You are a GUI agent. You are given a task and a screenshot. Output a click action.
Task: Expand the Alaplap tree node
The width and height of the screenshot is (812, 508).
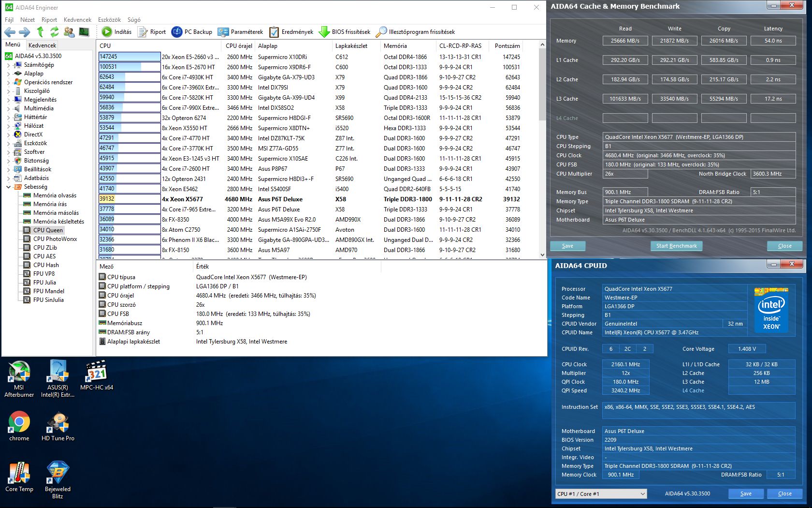coord(8,74)
